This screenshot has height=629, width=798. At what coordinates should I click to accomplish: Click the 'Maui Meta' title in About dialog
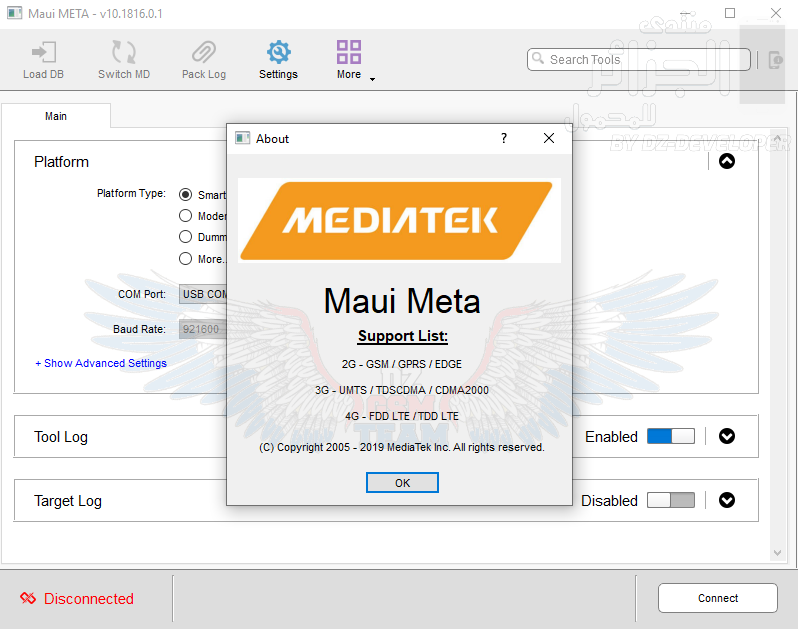402,301
